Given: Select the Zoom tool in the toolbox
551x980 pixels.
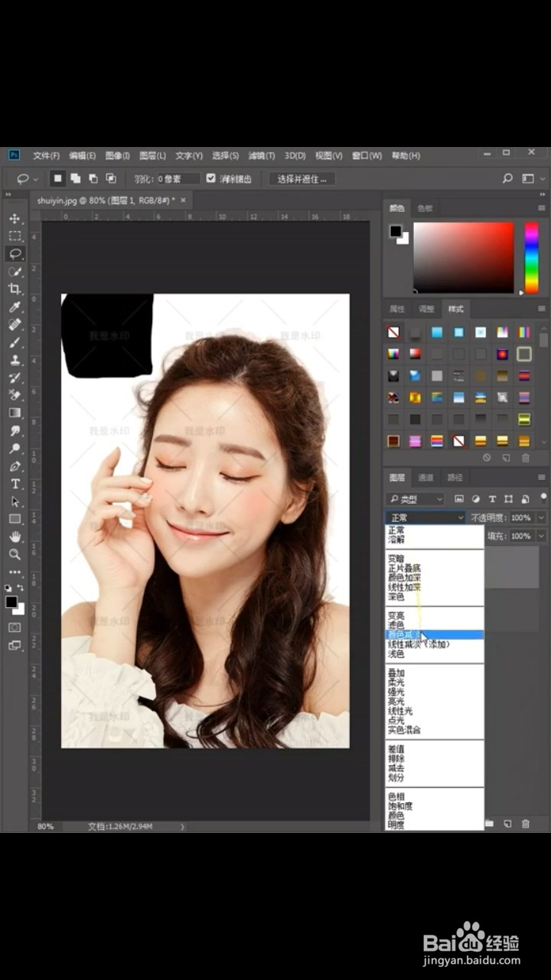Looking at the screenshot, I should point(15,554).
